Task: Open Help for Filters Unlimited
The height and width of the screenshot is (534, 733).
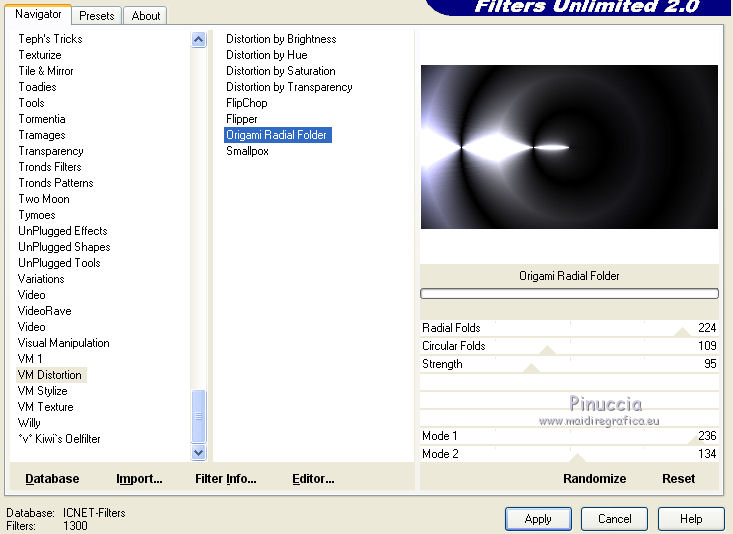Action: click(x=691, y=519)
